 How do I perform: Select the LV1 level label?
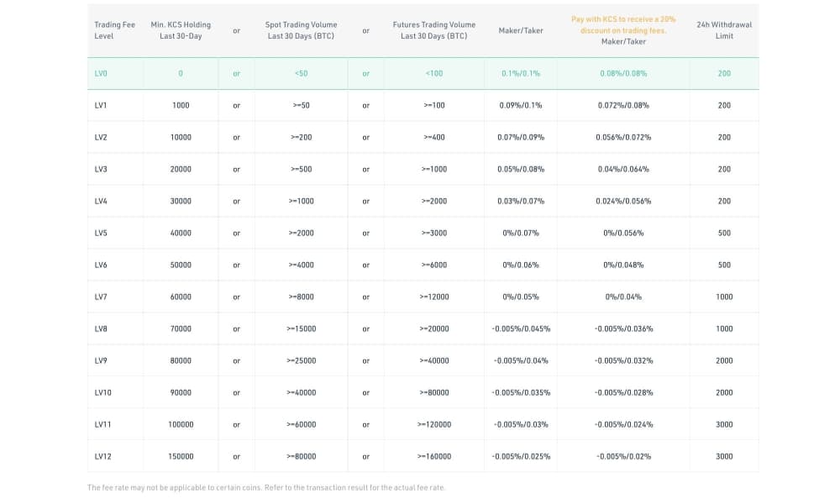(101, 106)
